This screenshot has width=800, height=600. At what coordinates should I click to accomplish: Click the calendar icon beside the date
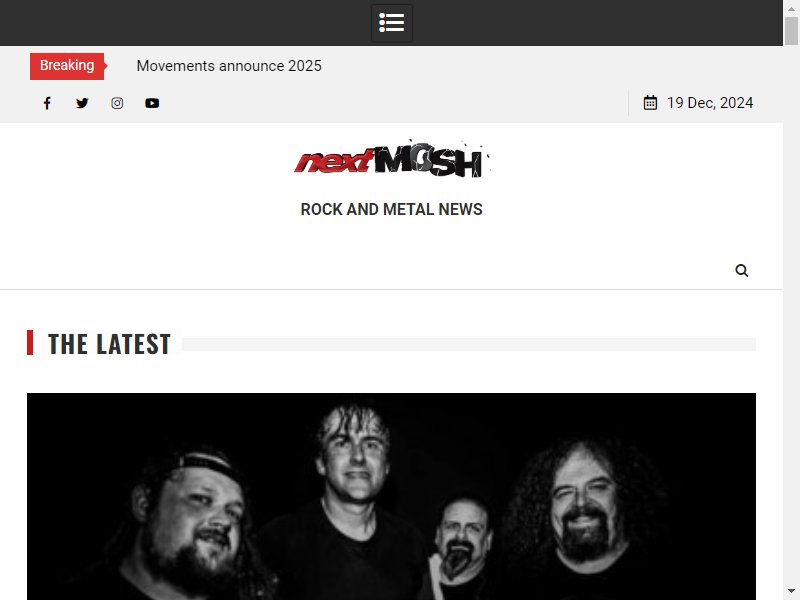click(x=650, y=103)
